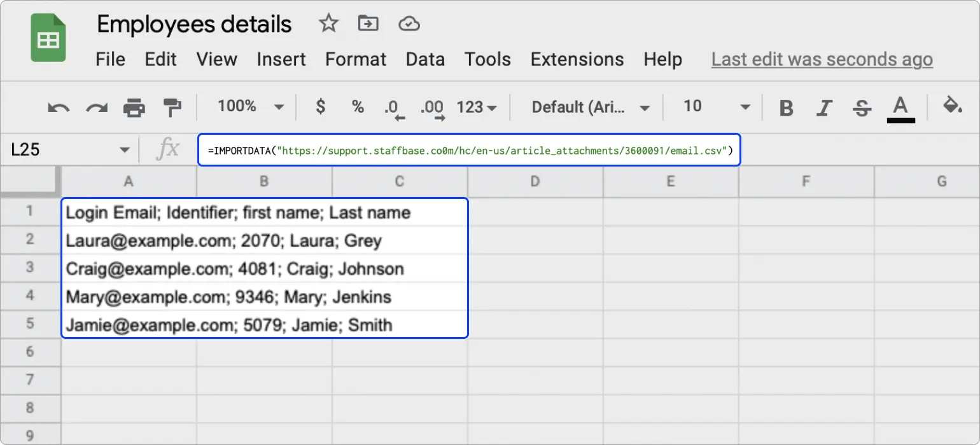Click the move to folder icon

click(368, 24)
